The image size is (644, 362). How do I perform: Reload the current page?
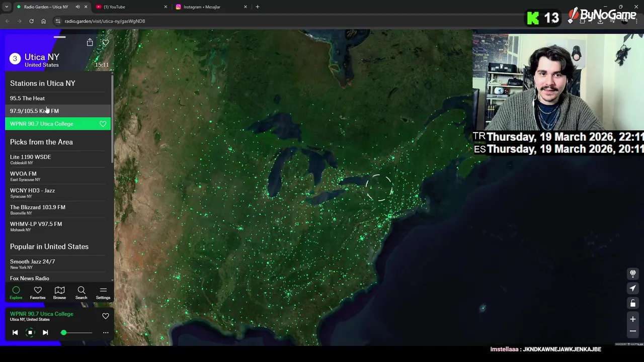[x=31, y=21]
